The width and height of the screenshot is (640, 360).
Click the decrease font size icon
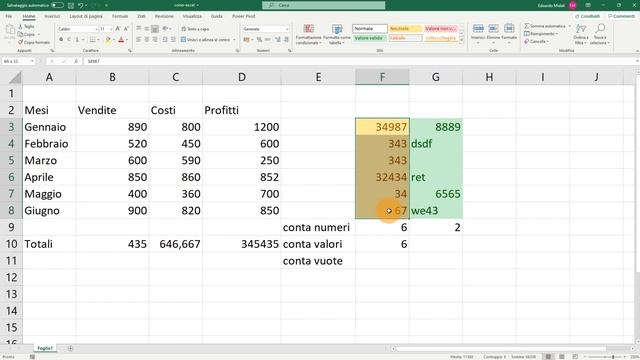[x=126, y=29]
